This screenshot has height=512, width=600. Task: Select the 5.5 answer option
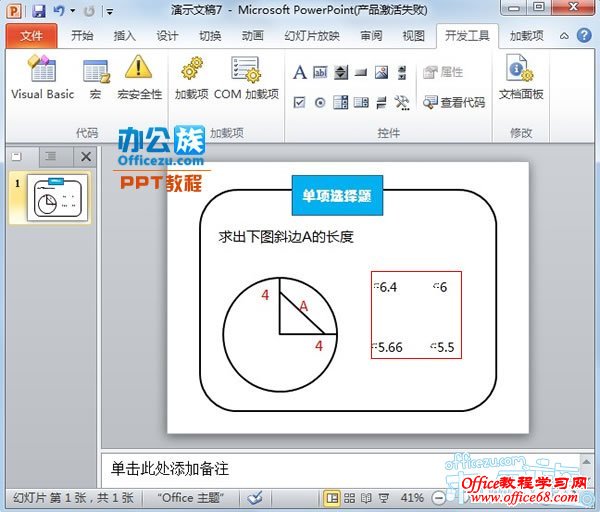tap(443, 347)
